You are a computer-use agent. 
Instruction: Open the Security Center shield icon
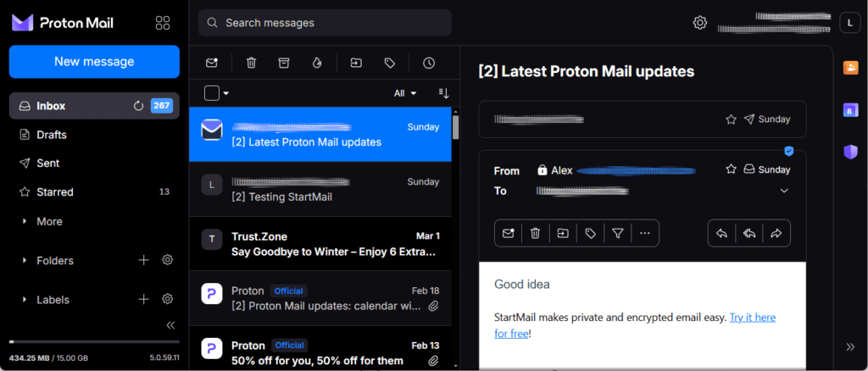850,152
